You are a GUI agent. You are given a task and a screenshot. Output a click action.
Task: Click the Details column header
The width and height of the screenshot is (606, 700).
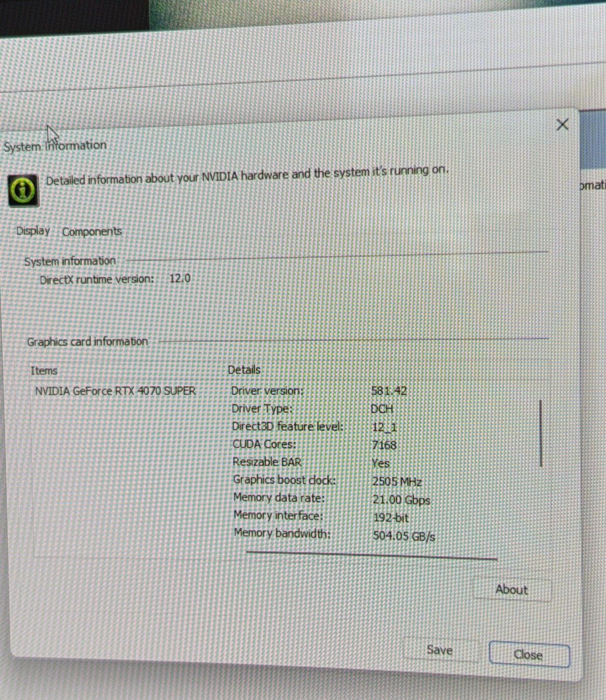point(244,370)
